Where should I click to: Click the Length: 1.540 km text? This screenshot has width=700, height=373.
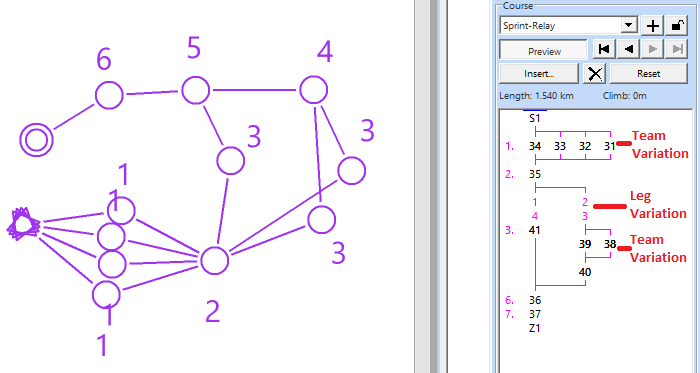(x=536, y=96)
